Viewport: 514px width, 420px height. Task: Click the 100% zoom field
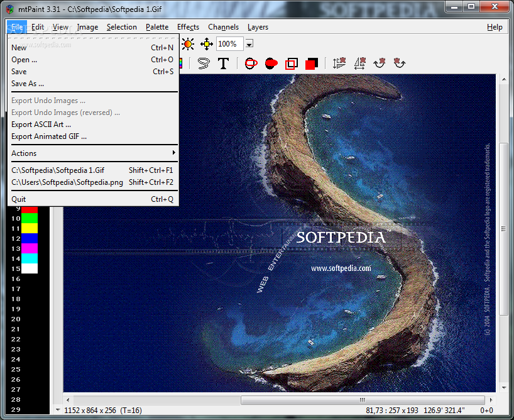(x=229, y=44)
